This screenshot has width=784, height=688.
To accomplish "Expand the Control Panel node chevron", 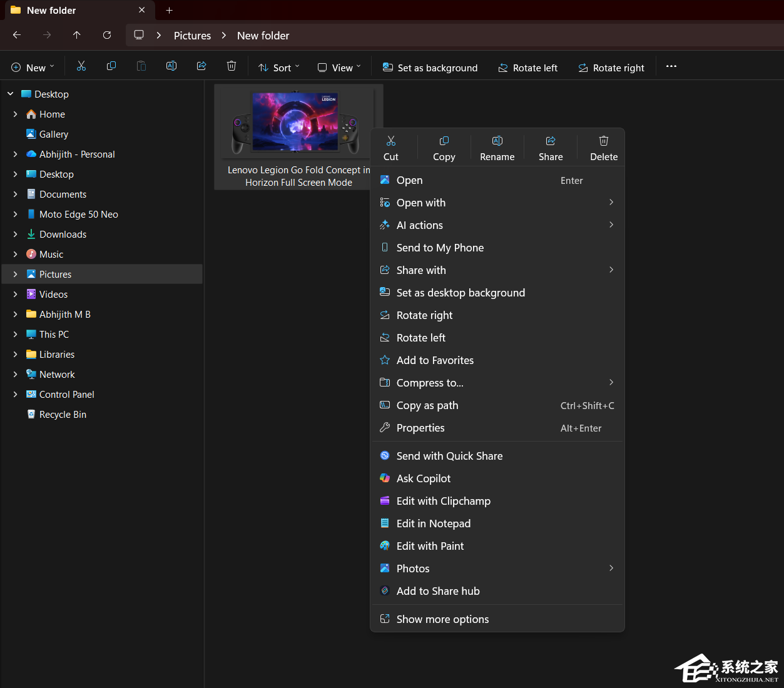I will [x=16, y=394].
